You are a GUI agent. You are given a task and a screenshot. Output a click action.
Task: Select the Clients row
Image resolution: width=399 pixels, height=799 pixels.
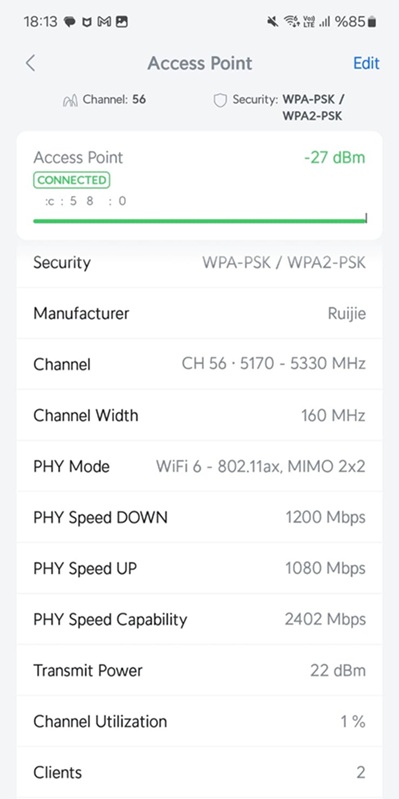click(200, 772)
